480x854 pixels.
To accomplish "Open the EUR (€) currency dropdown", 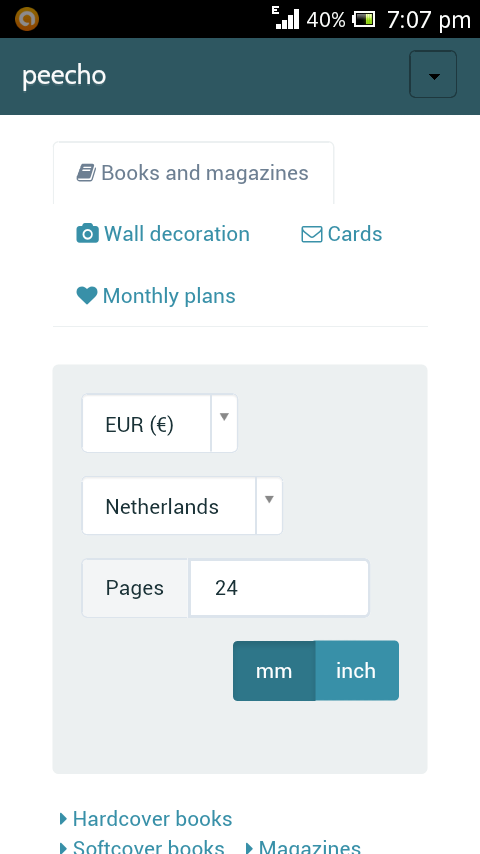I will point(160,423).
